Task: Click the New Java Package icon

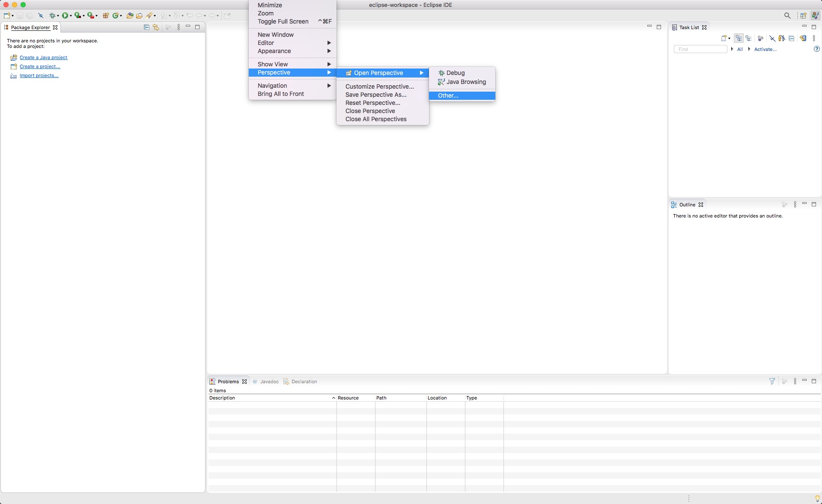Action: click(x=106, y=15)
